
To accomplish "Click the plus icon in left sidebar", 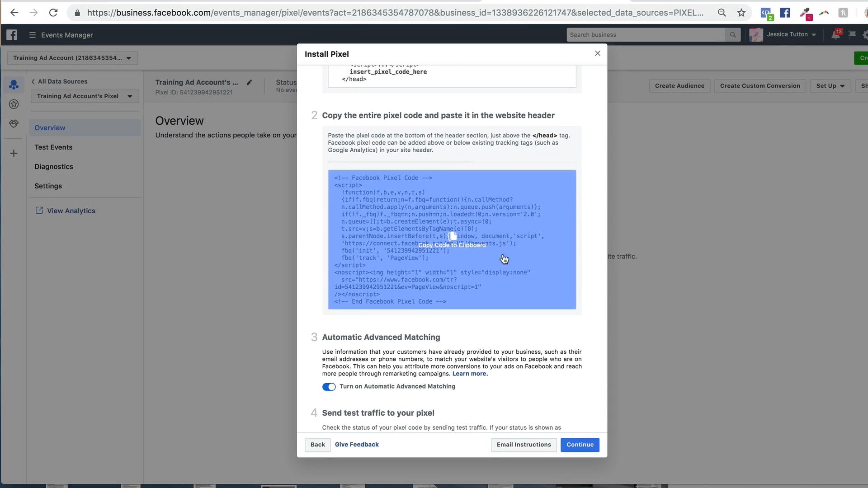I will [14, 154].
